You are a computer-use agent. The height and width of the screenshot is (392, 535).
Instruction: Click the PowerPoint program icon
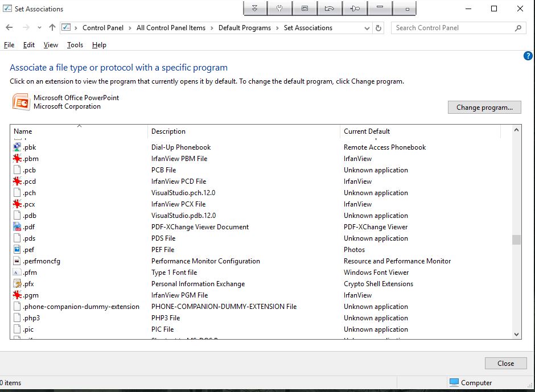point(21,102)
